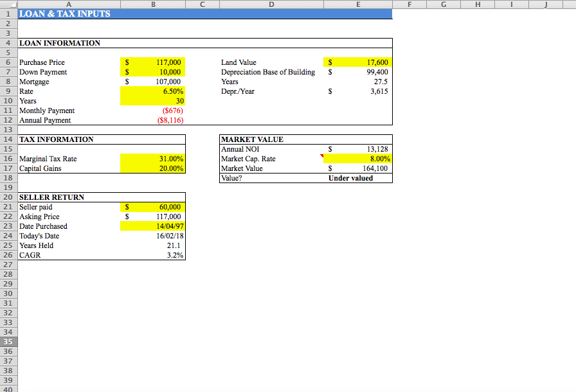Select the Marginal Tax Rate cell 31.00%

(x=153, y=158)
